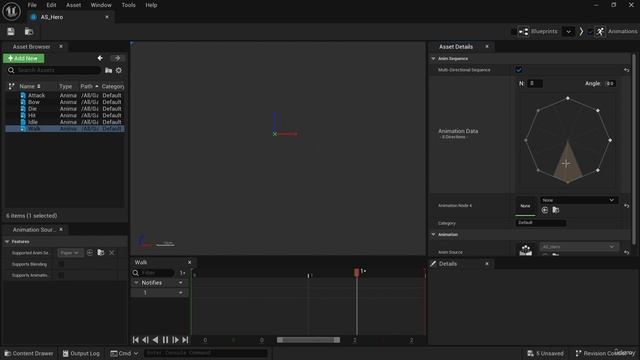Screen dimensions: 640x360
Task: Open the Supported Anim Sequence Paper dropdown
Action: (x=70, y=253)
